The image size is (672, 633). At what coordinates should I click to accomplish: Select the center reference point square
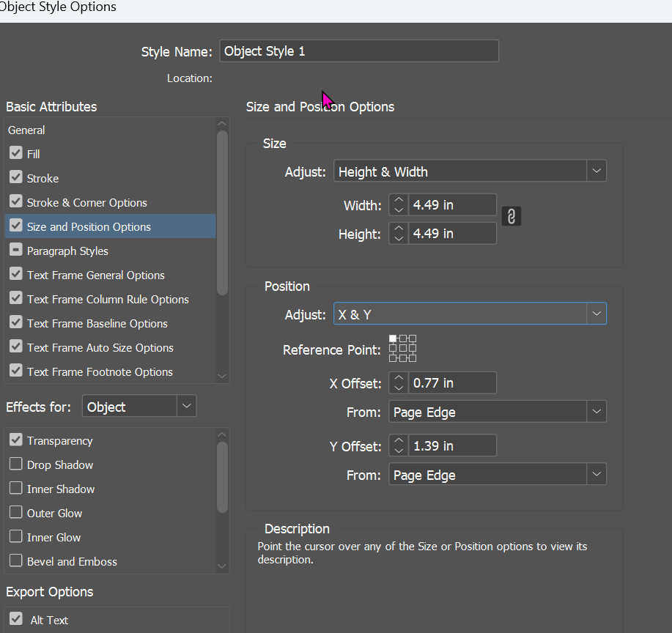tap(402, 349)
